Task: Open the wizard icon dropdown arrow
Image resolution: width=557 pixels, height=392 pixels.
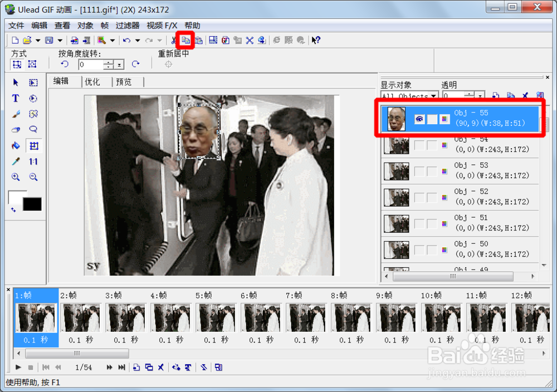Action: (x=113, y=41)
